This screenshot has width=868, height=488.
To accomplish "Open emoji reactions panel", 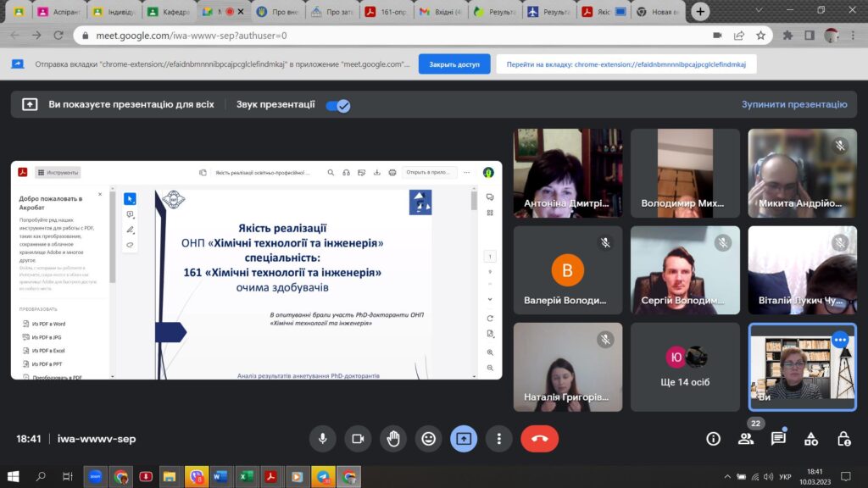I will click(x=429, y=438).
